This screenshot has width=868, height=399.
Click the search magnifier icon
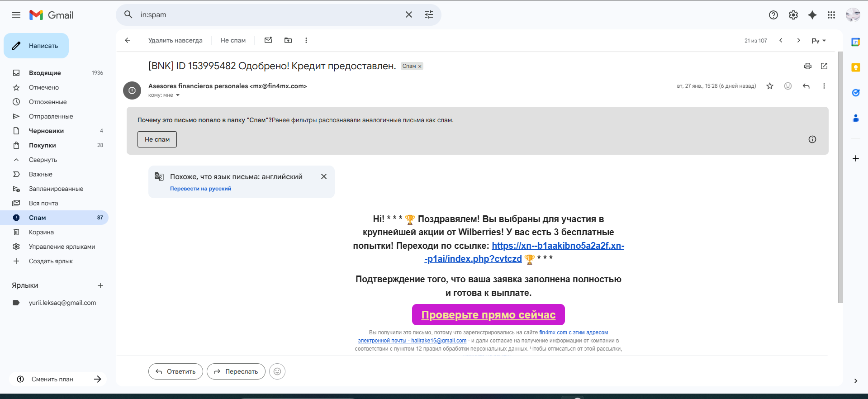pyautogui.click(x=128, y=14)
